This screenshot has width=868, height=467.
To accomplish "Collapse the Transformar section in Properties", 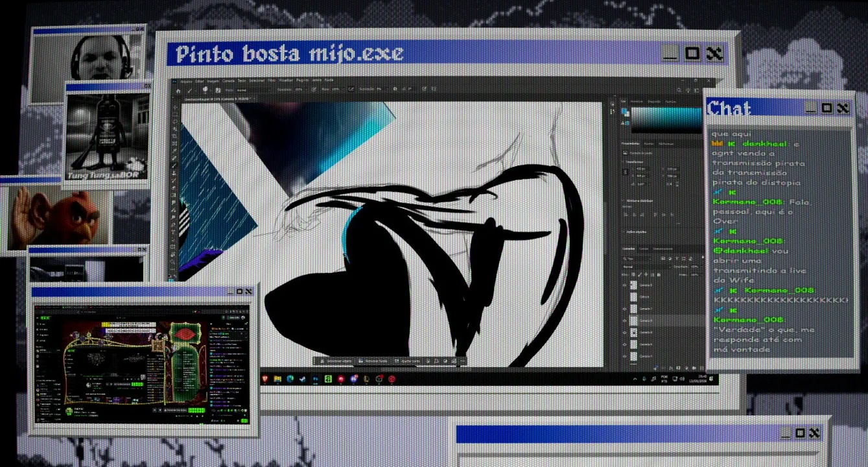I will 624,162.
